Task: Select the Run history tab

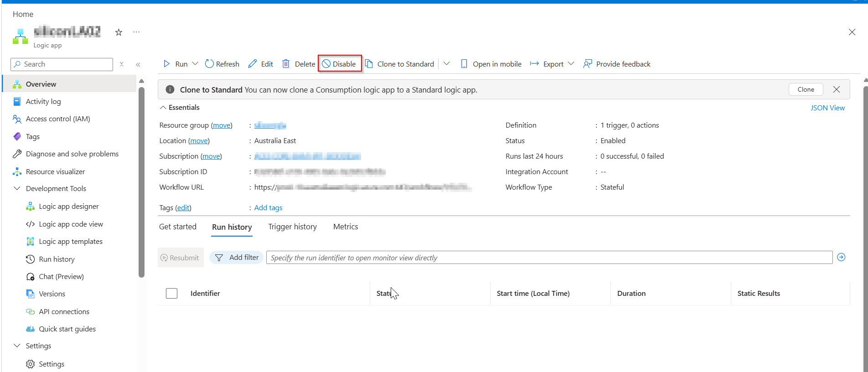Action: 232,227
